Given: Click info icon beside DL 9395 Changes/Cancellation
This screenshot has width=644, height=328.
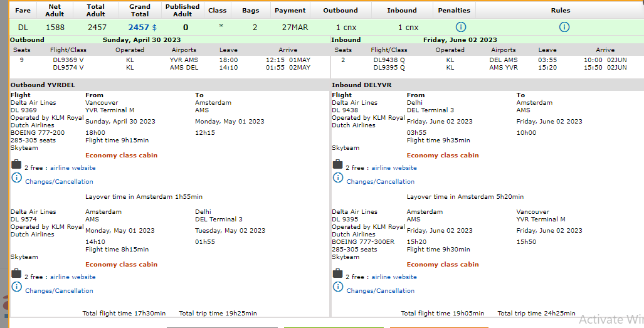Looking at the screenshot, I should (337, 287).
